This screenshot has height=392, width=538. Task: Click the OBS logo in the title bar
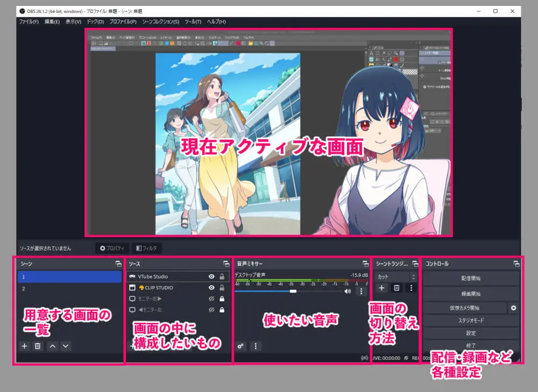pyautogui.click(x=22, y=11)
